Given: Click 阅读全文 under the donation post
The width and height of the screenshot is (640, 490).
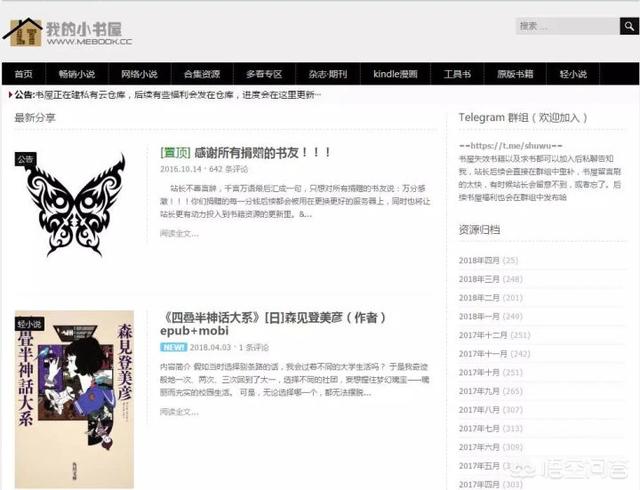Looking at the screenshot, I should (x=179, y=233).
